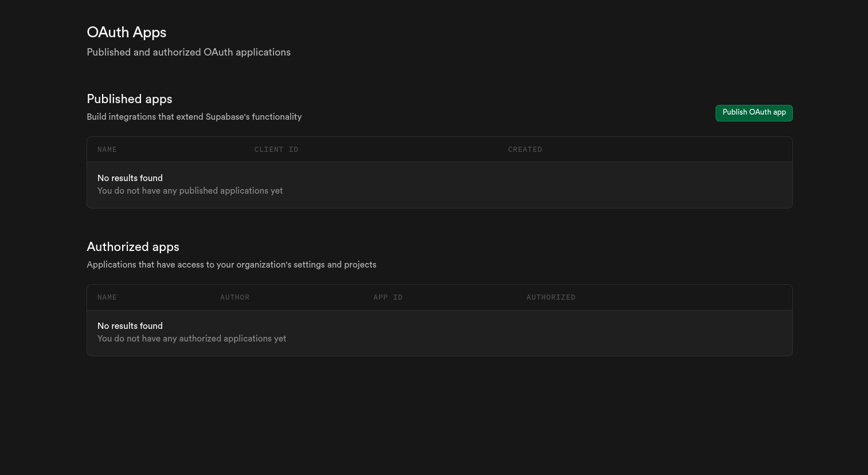
Task: Click 'You do not have any authorized applications yet'
Action: (x=191, y=339)
